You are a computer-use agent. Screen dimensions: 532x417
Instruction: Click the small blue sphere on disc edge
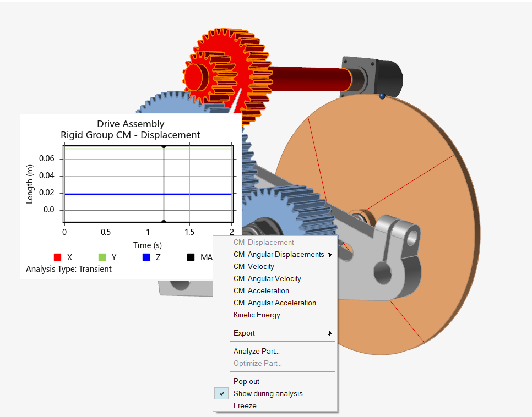pos(382,97)
